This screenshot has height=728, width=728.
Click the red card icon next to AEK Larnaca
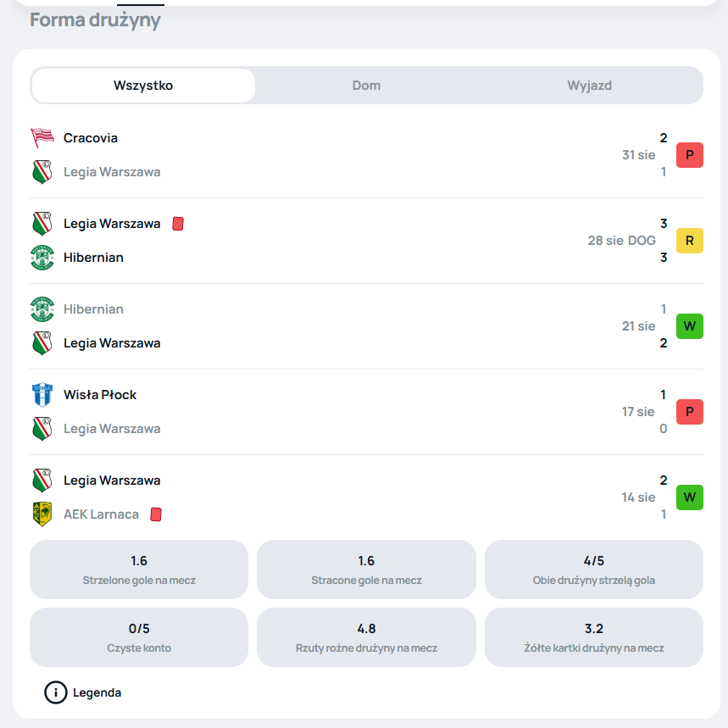click(156, 514)
